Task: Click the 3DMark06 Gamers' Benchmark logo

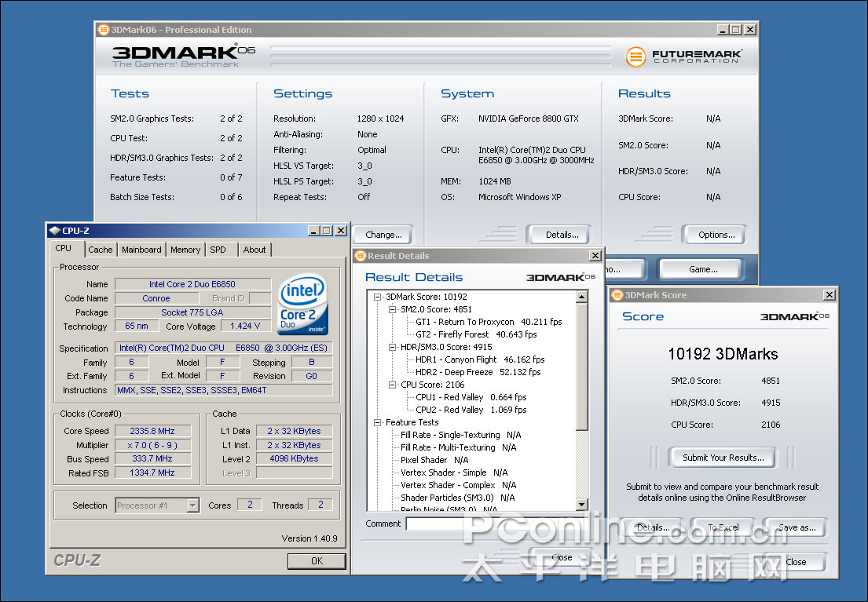Action: 183,56
